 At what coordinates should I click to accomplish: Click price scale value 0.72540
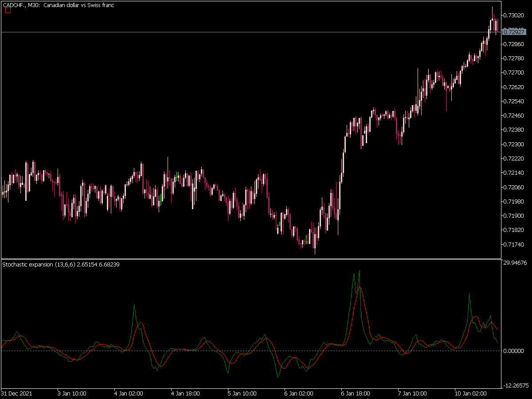514,101
